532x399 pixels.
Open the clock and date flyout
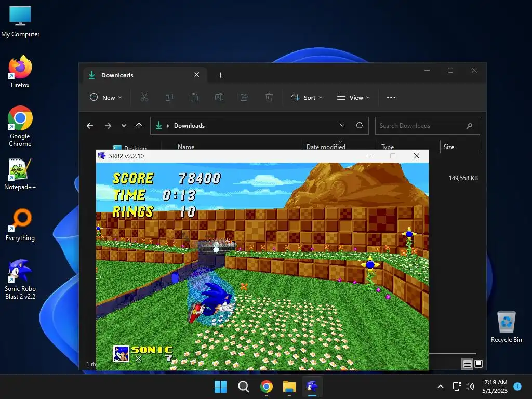pyautogui.click(x=495, y=387)
